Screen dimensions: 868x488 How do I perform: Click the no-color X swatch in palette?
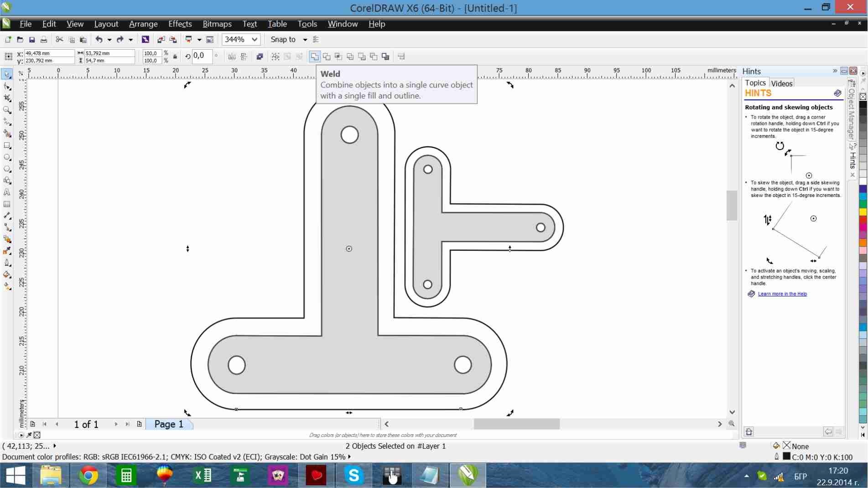tap(863, 96)
